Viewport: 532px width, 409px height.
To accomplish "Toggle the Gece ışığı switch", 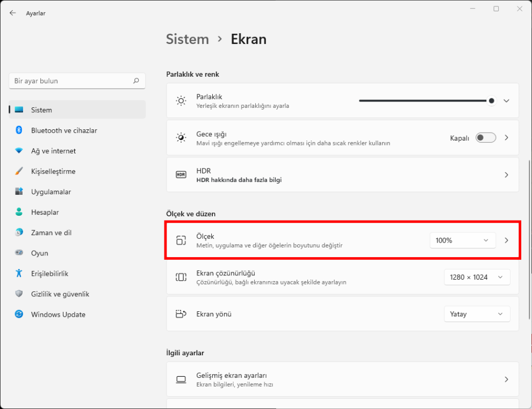I will [x=486, y=138].
